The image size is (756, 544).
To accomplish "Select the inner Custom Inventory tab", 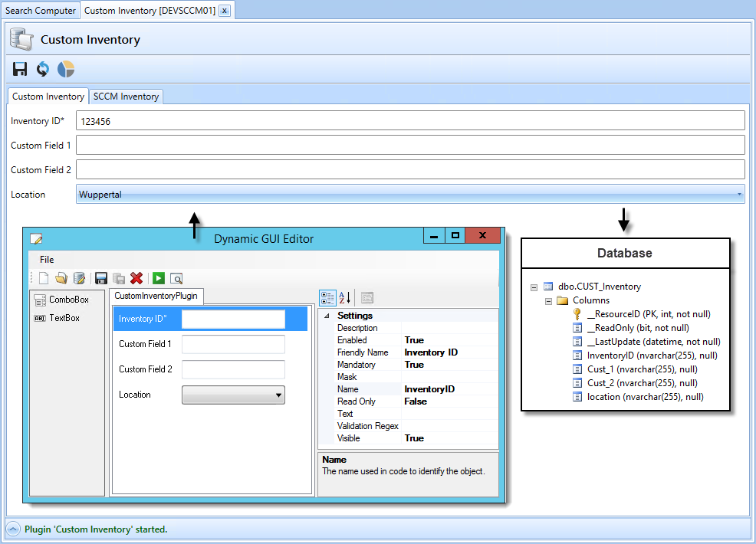I will click(x=48, y=97).
